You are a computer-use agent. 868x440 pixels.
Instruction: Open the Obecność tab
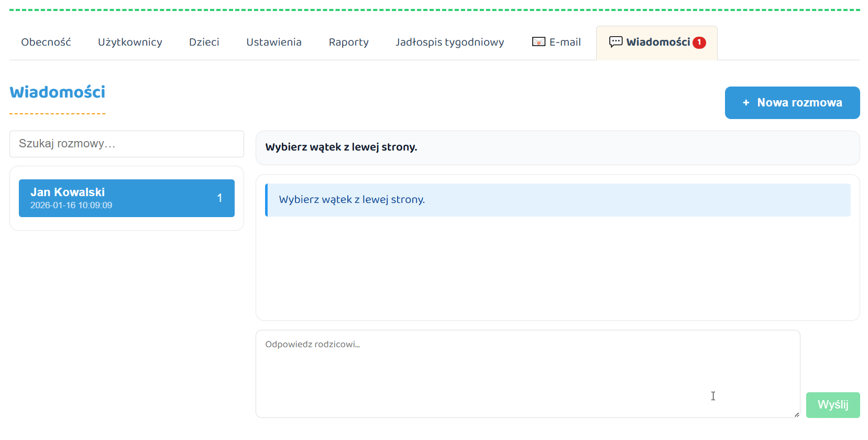click(x=46, y=42)
